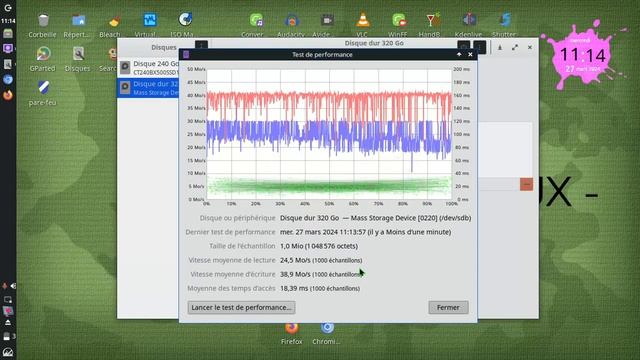Click the Disque dur 320 Go window title
The width and height of the screenshot is (640, 360).
pyautogui.click(x=374, y=43)
